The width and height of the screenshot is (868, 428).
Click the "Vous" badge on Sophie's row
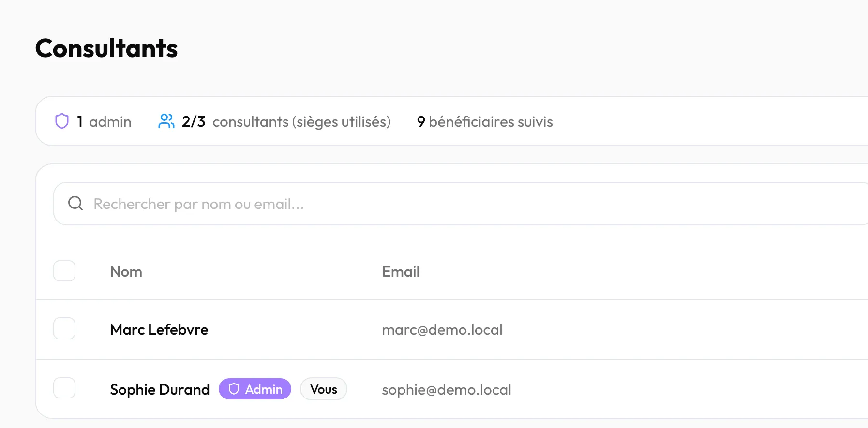click(324, 389)
